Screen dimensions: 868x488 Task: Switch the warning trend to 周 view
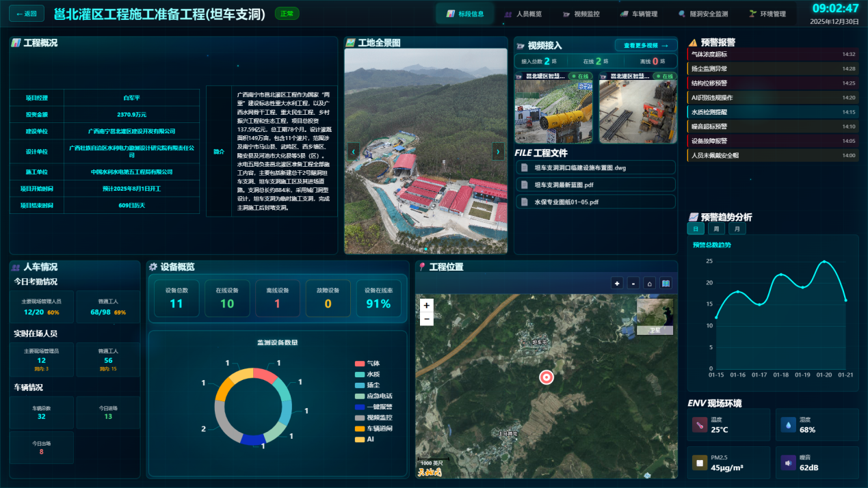[716, 229]
